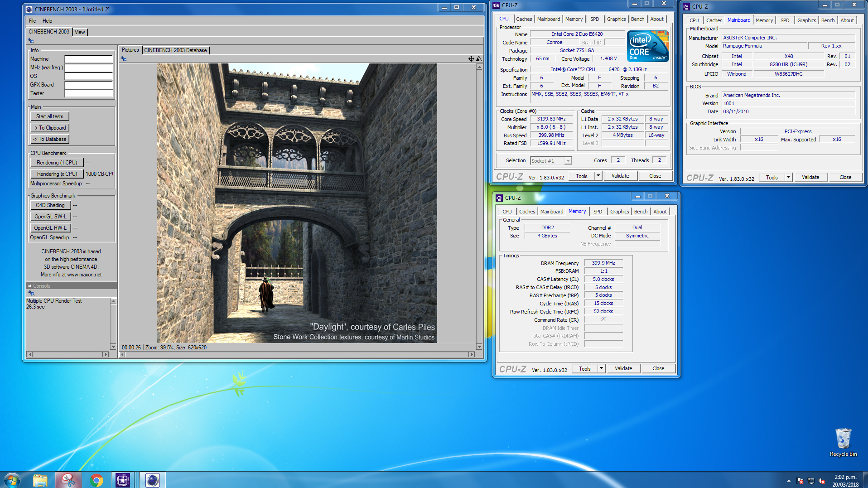Switch to the View tab in CINEBENCH
Screen dimensions: 868x488
(80, 32)
